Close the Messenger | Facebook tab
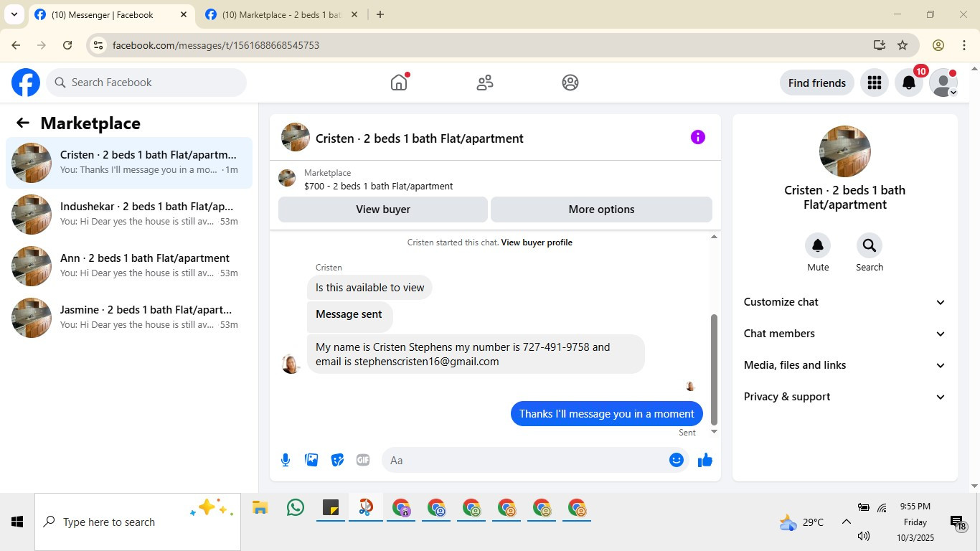The width and height of the screenshot is (980, 551). coord(184,14)
